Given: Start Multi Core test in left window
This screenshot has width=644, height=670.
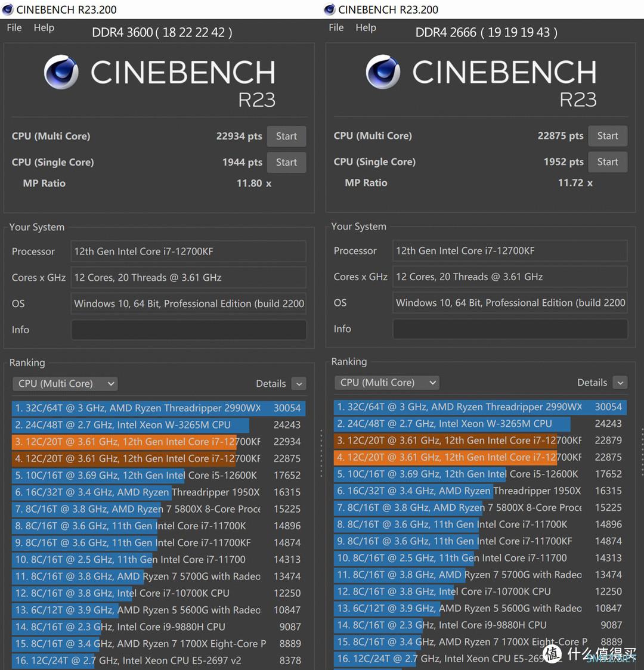Looking at the screenshot, I should point(286,137).
